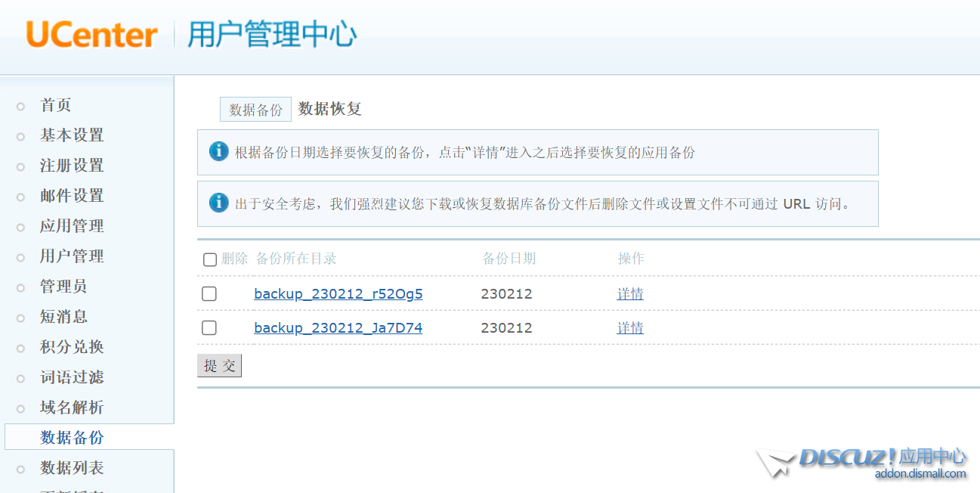The width and height of the screenshot is (980, 493).
Task: Click the 删除 column label
Action: click(x=234, y=259)
